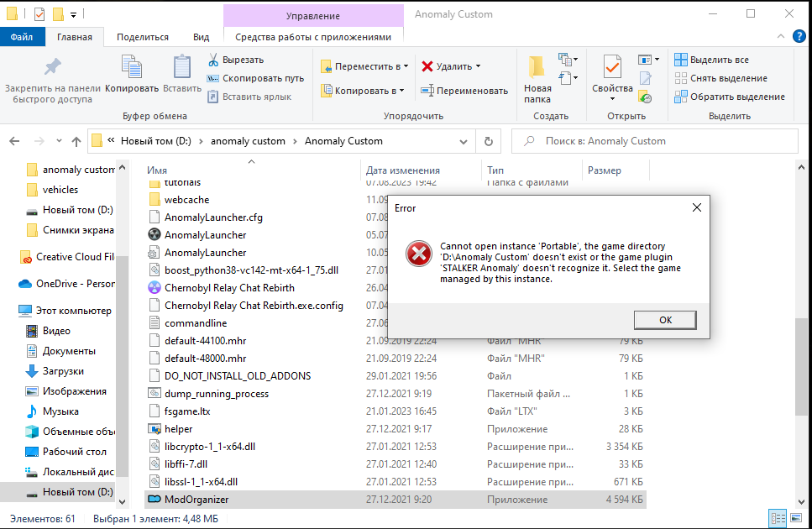
Task: Click 'anomaly custom' breadcrumb in address bar
Action: point(248,141)
